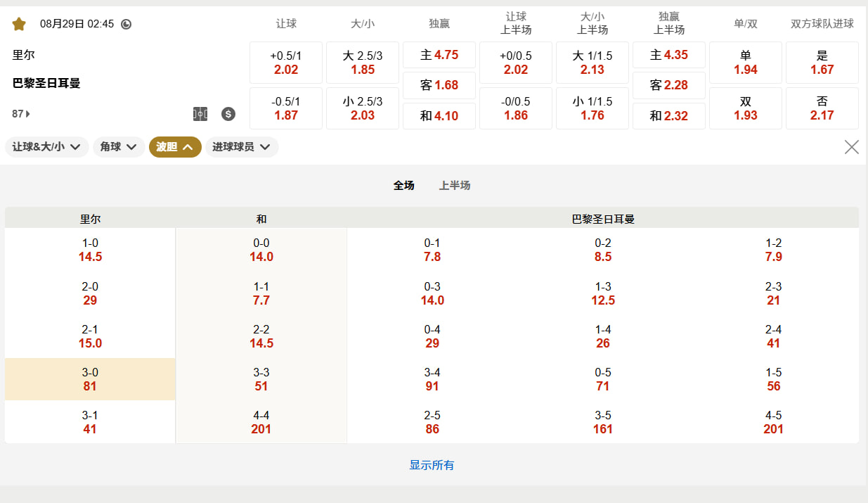The image size is (868, 503).
Task: Select first-half 小 1/1.5 at 1.76
Action: pyautogui.click(x=592, y=108)
